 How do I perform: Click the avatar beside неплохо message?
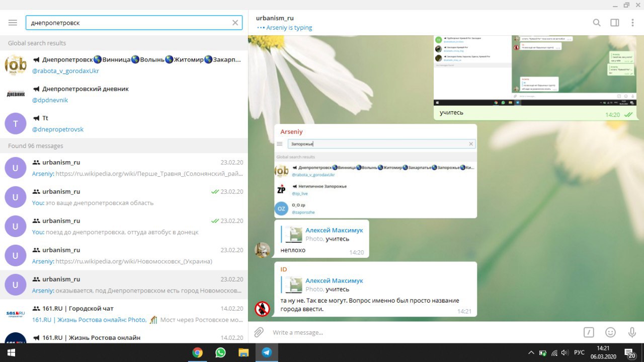coord(263,250)
